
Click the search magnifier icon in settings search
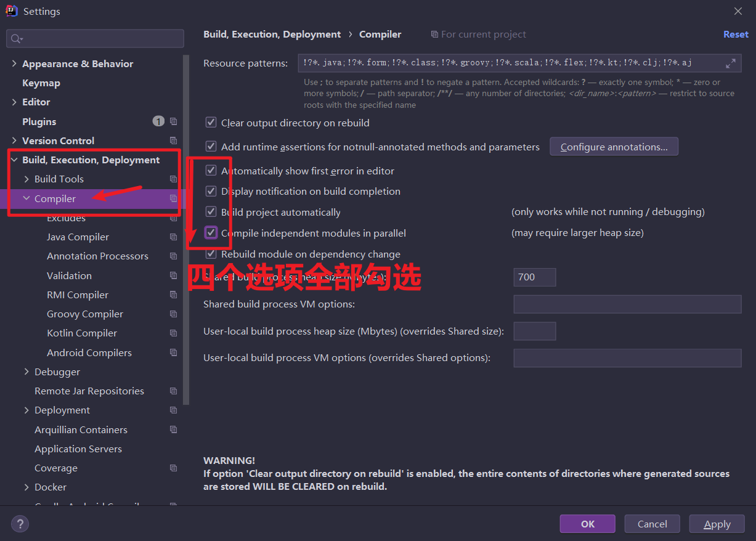click(16, 38)
